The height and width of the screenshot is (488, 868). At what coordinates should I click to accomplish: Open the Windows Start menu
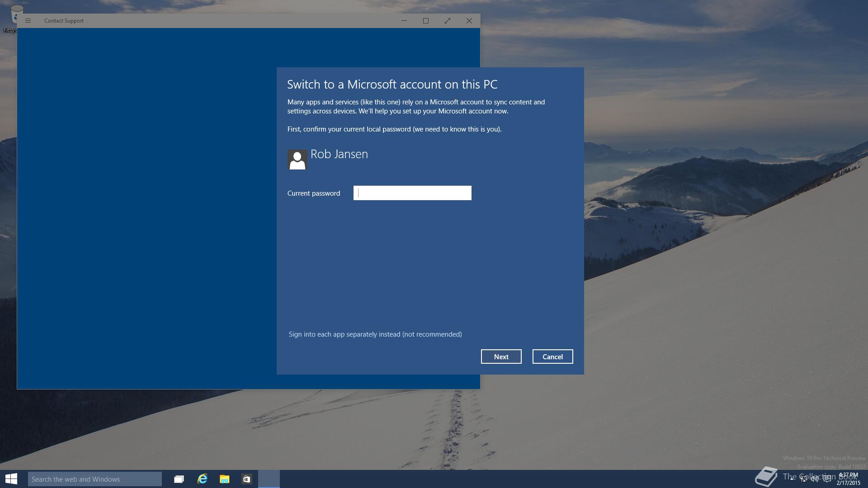coord(11,479)
